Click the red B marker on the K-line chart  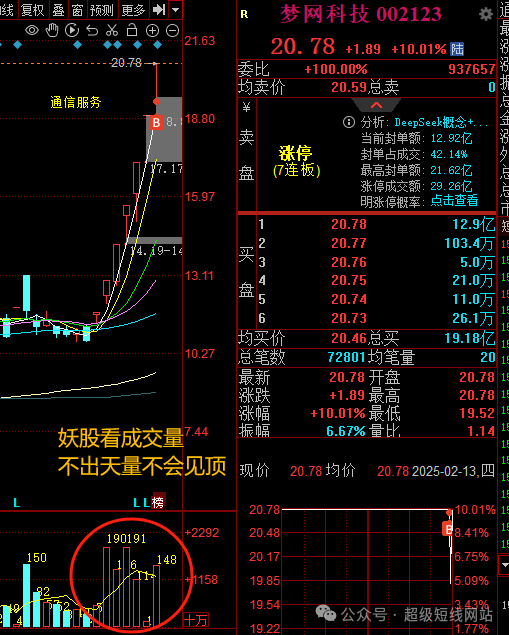coord(156,122)
